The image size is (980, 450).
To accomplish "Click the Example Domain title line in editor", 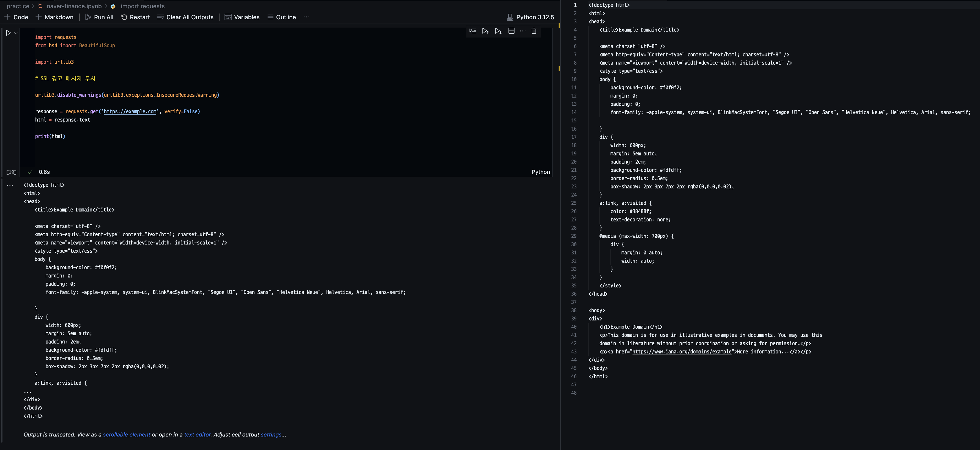I will 639,30.
